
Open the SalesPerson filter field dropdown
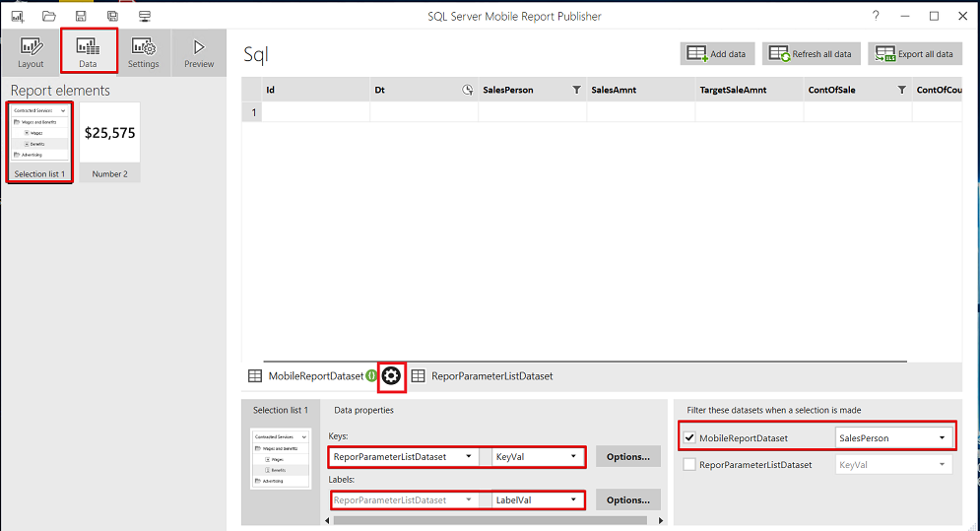click(x=893, y=437)
